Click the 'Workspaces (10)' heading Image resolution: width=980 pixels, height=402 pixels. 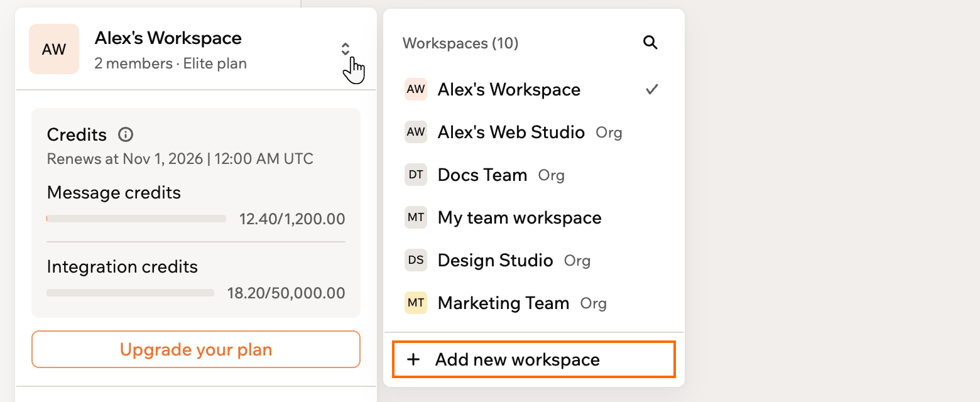point(460,43)
